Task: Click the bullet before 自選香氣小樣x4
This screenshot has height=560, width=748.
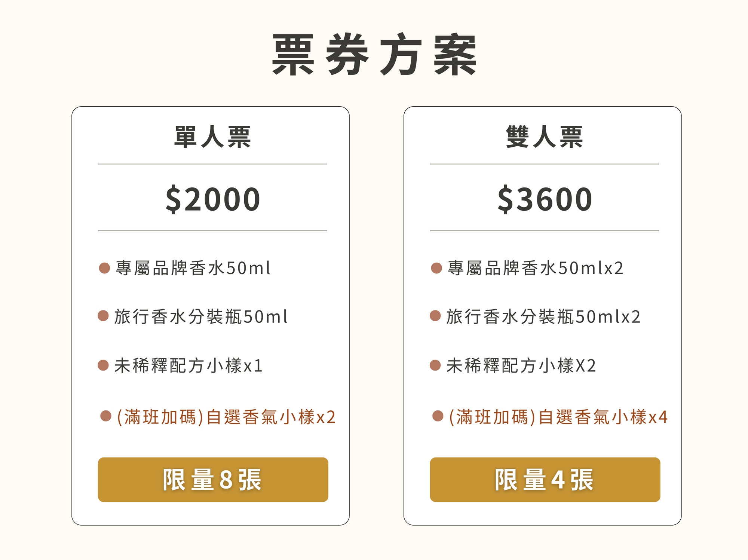Action: click(438, 416)
